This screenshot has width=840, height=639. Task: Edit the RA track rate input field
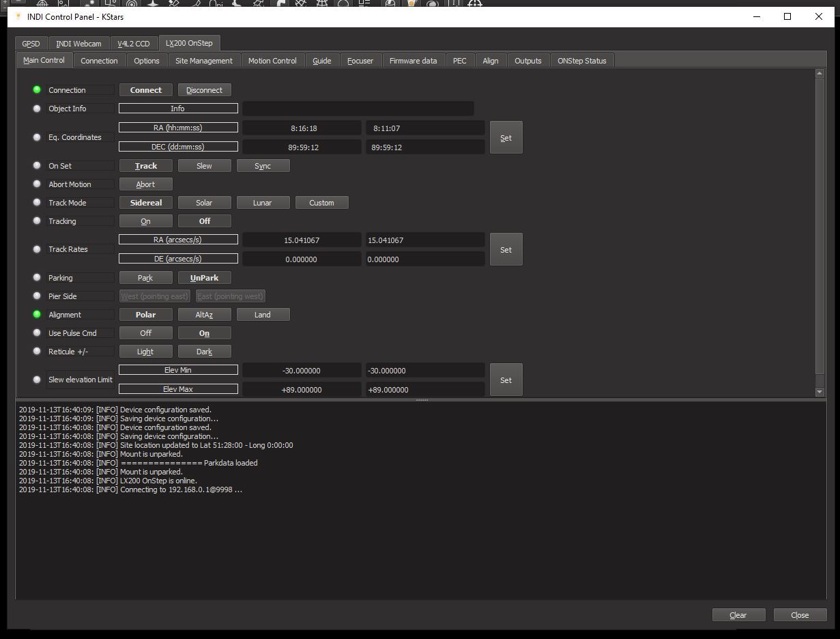pyautogui.click(x=425, y=240)
